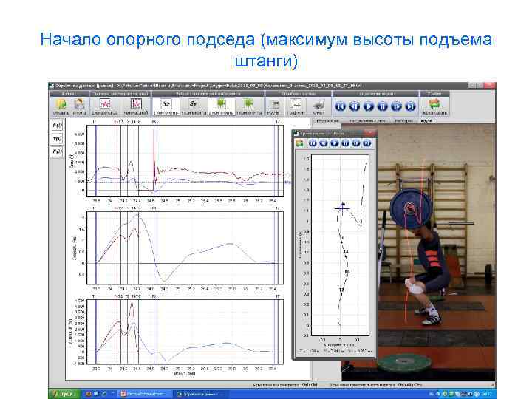Click the auto-scale graph toolbar button
Screen dimensions: 532x399
click(x=136, y=106)
